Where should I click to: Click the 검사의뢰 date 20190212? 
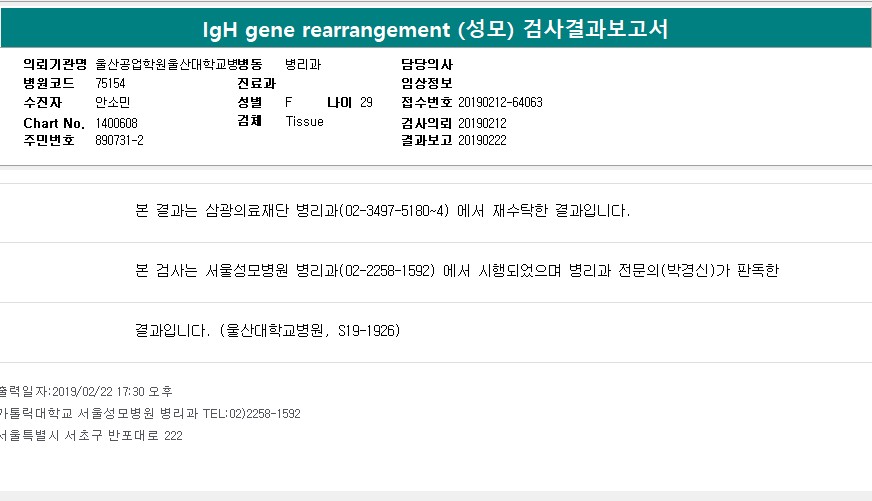(x=482, y=122)
